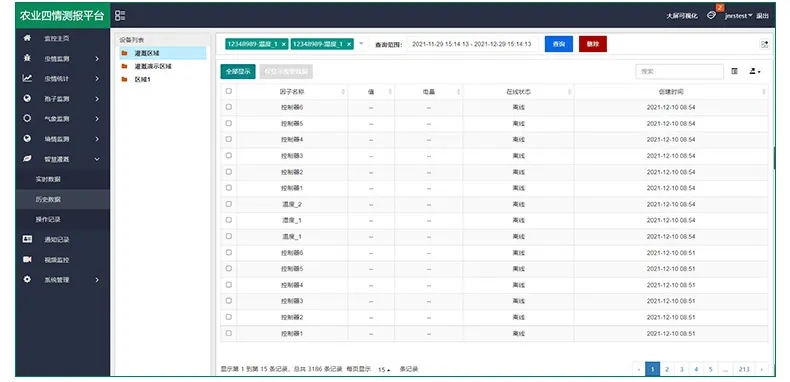Click the 退出 logout link
Image resolution: width=790 pixels, height=382 pixels.
click(762, 16)
